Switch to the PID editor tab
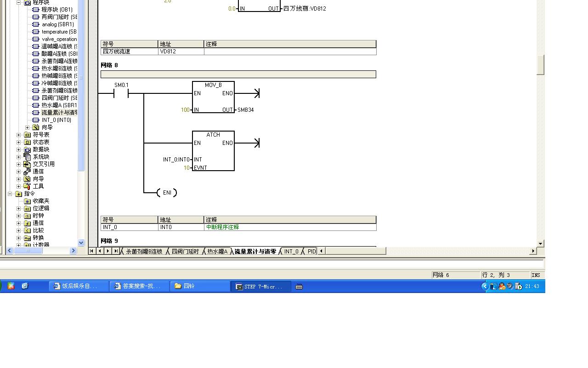The image size is (588, 368). coord(311,252)
